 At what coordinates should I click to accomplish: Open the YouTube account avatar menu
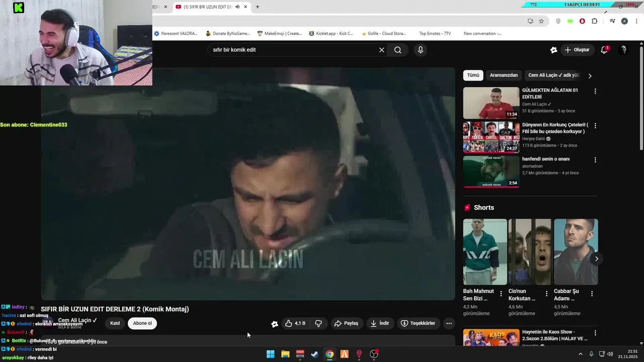(623, 50)
